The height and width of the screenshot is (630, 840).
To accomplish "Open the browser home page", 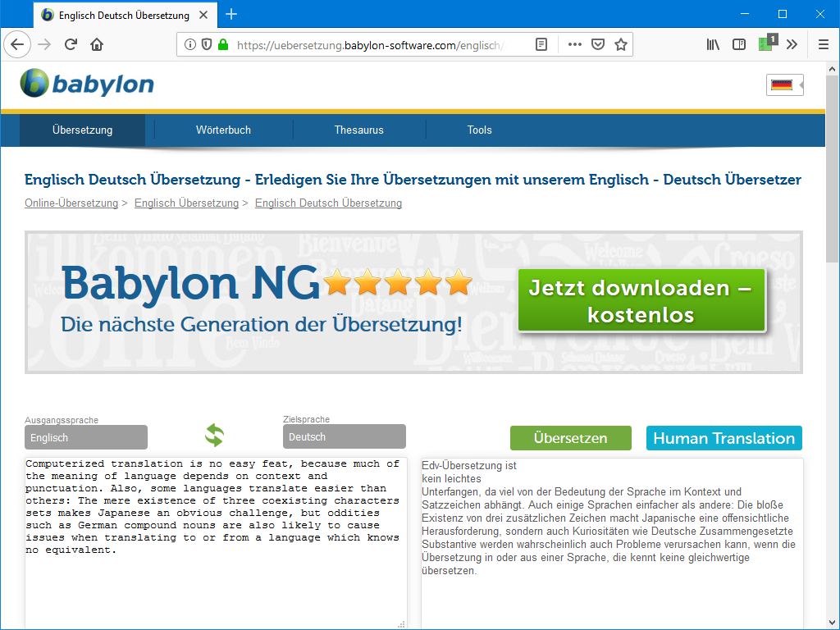I will pyautogui.click(x=97, y=44).
